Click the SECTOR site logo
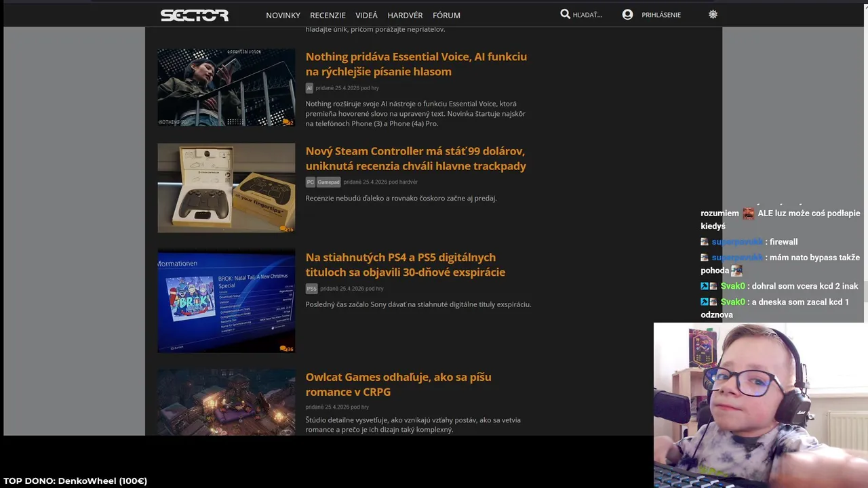This screenshot has width=868, height=488. pyautogui.click(x=195, y=15)
